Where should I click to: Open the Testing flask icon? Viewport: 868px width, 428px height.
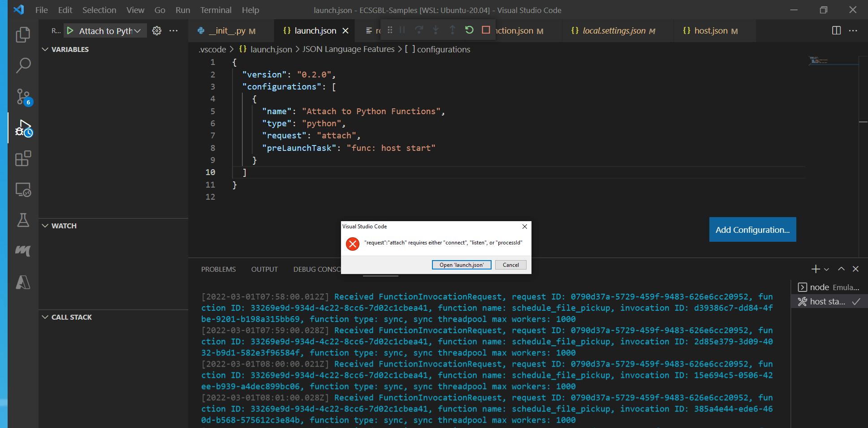coord(23,220)
